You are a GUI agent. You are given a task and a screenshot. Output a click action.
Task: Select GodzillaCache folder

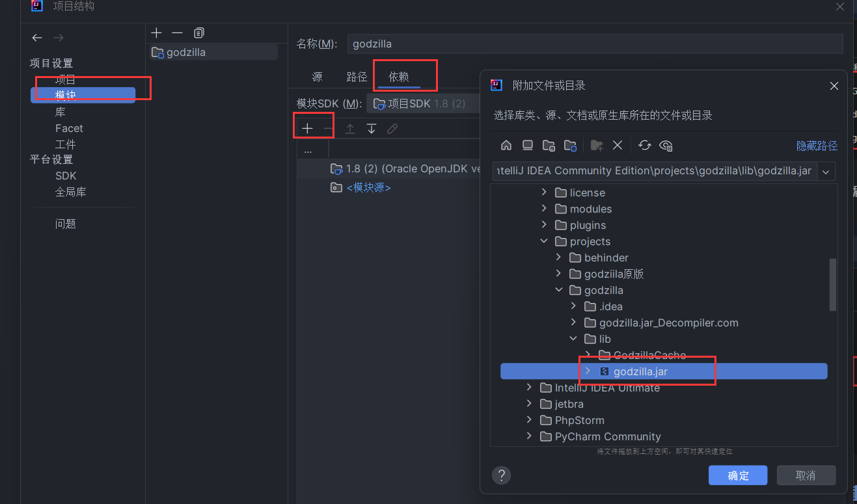click(649, 355)
